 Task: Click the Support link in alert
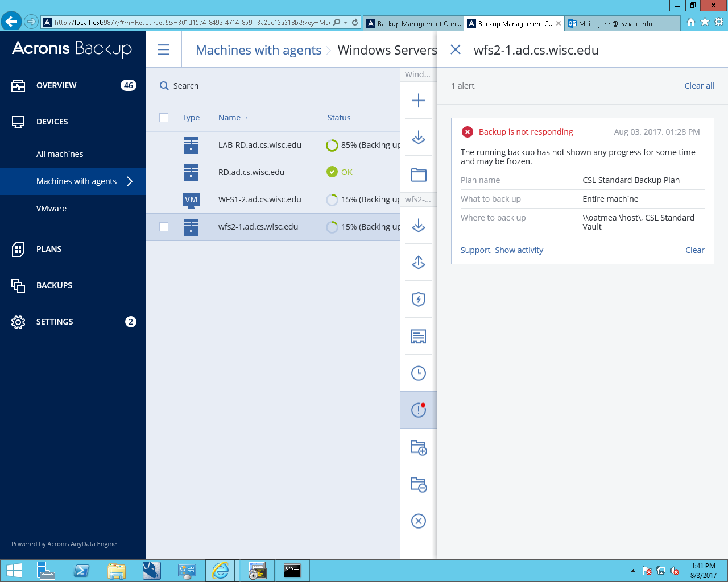coord(475,250)
